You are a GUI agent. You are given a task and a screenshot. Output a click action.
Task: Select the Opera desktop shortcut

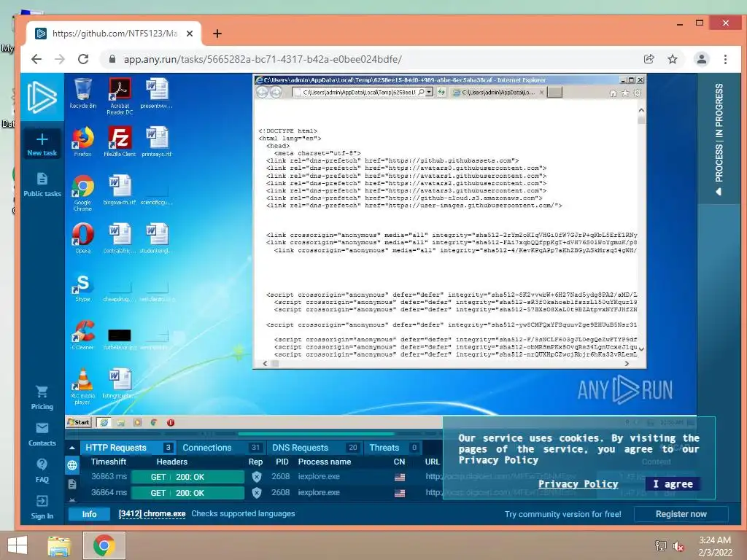[x=83, y=238]
